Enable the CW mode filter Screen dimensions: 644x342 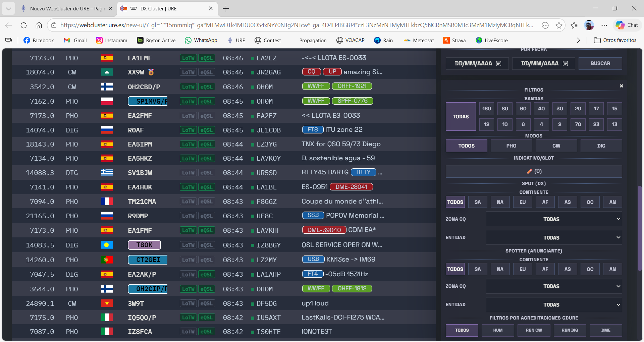tap(556, 146)
